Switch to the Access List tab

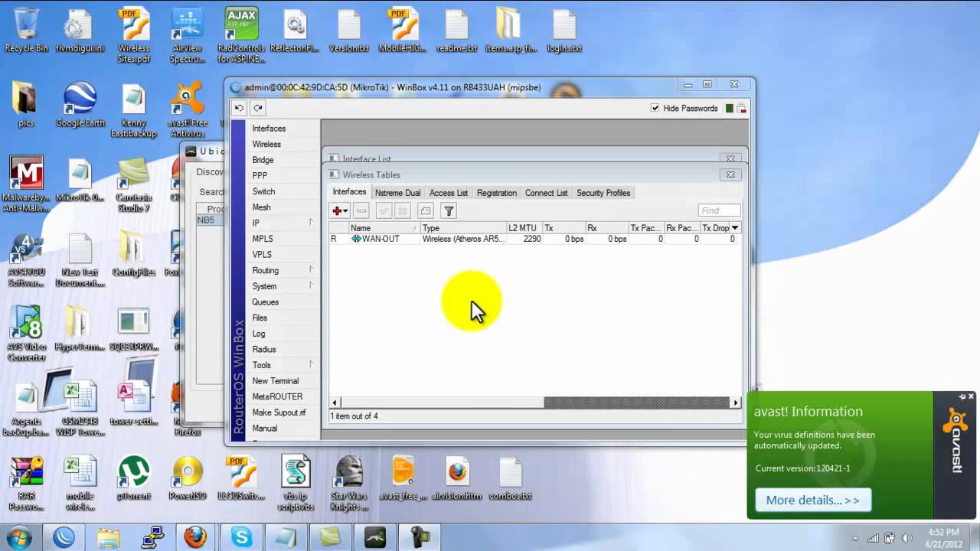tap(449, 193)
